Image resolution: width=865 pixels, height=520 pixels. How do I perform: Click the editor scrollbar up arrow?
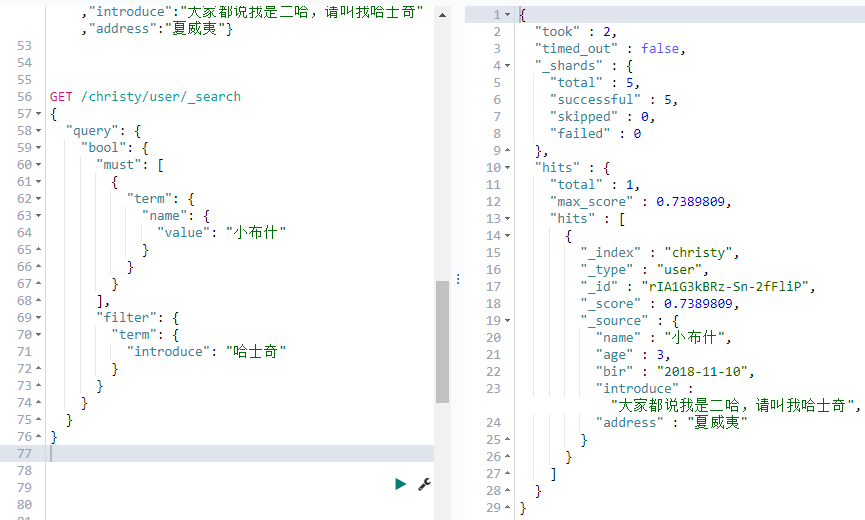(442, 15)
